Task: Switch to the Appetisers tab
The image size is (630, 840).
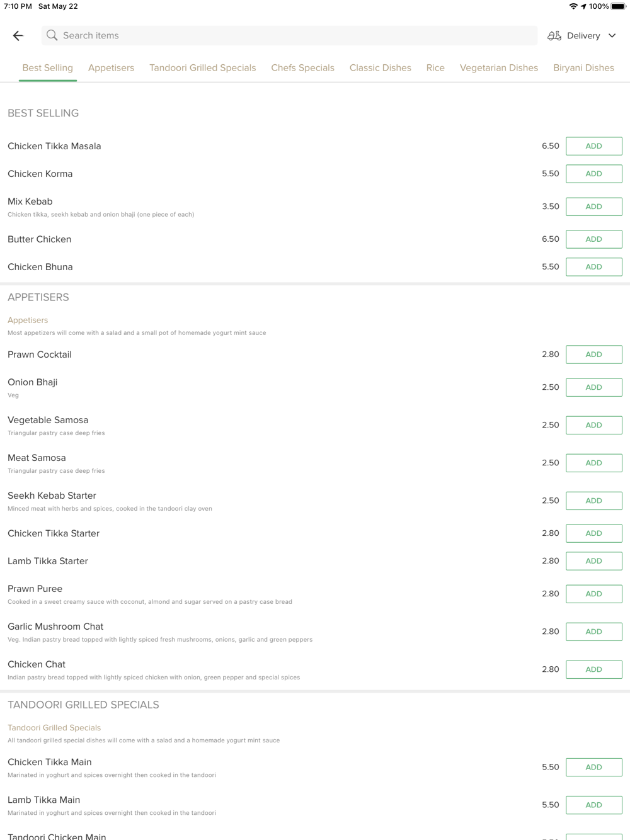Action: (111, 68)
